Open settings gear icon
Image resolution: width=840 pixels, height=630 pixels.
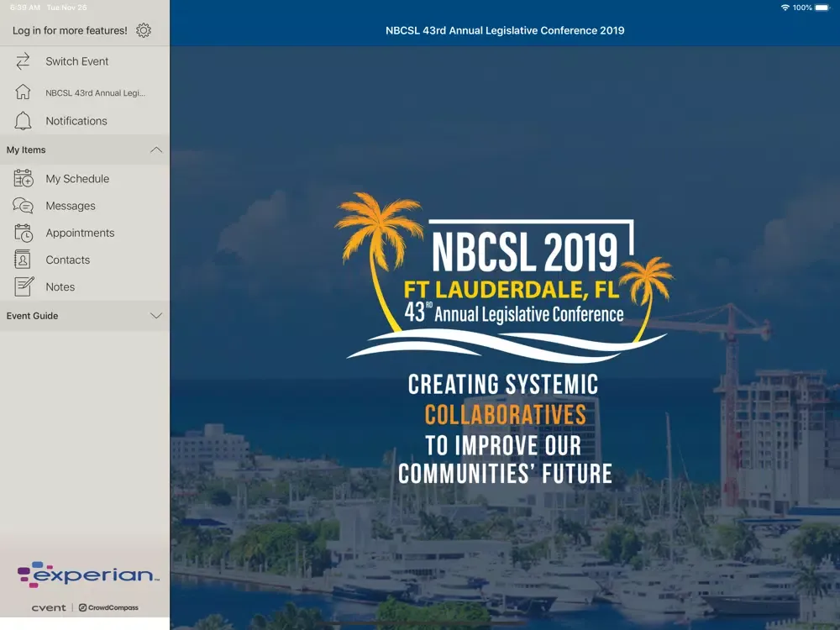click(144, 30)
